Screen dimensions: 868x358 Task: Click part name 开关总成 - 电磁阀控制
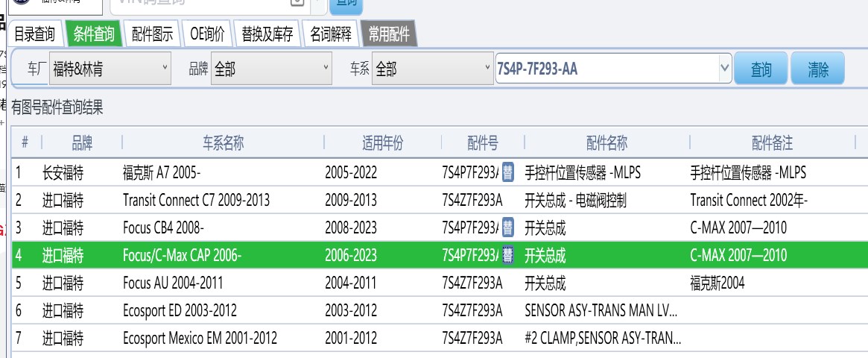click(576, 200)
